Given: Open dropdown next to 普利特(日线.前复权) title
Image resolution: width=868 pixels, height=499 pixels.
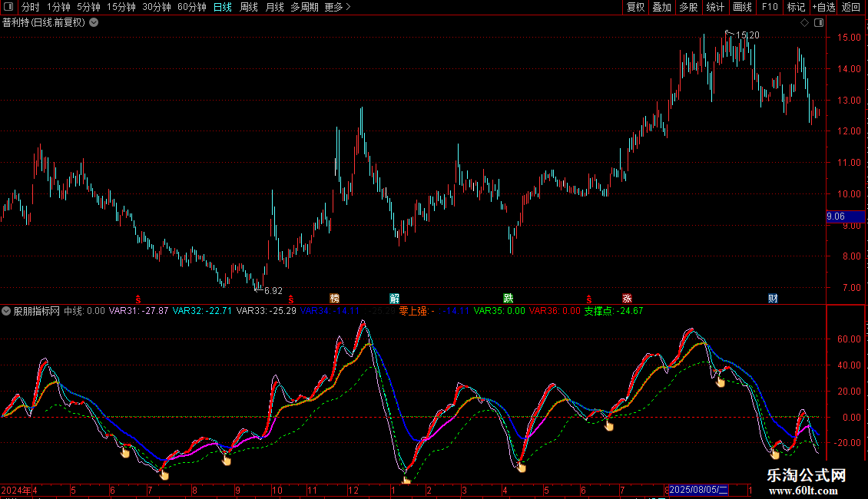Looking at the screenshot, I should (94, 23).
